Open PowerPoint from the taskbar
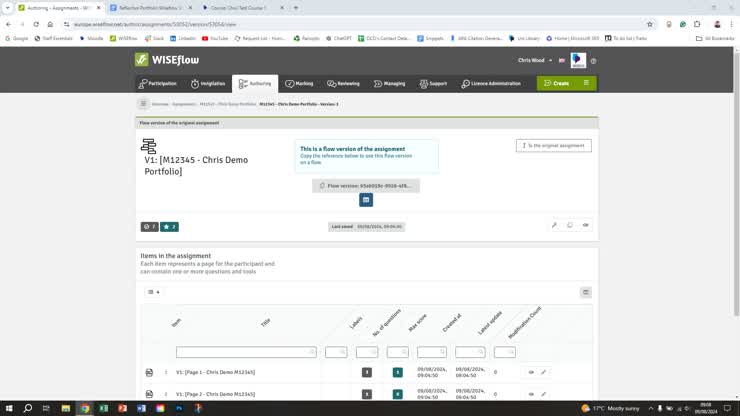 click(123, 408)
